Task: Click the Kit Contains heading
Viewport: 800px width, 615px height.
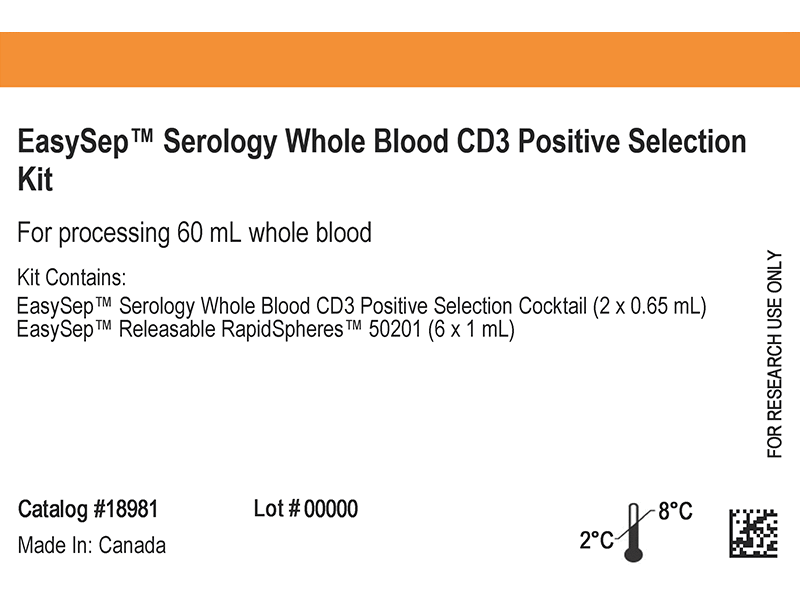Action: coord(71,278)
